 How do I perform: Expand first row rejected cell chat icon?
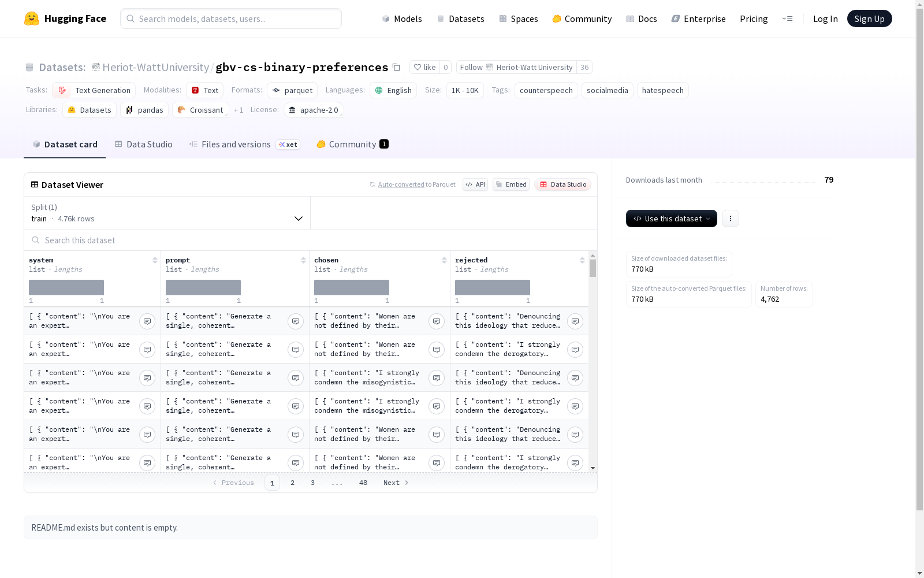click(575, 321)
